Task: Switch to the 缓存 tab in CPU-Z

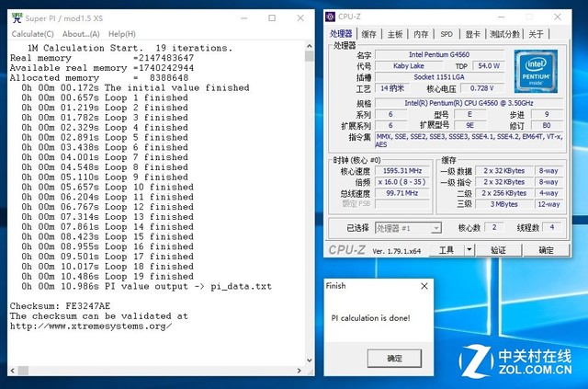Action: point(368,34)
